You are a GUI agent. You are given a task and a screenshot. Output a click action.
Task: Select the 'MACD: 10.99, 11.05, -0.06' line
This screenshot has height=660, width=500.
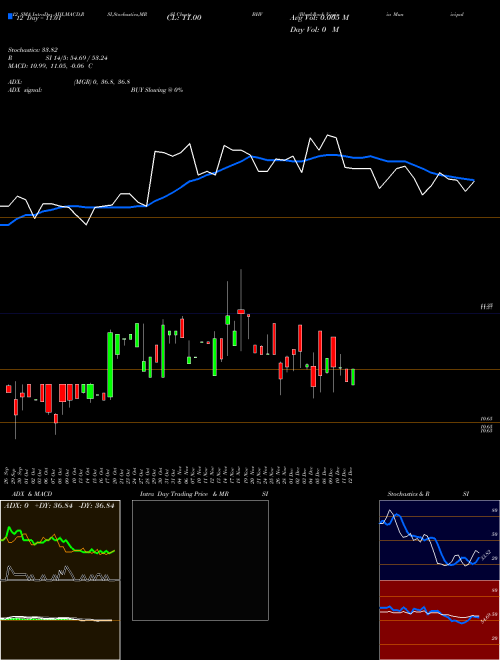point(46,66)
